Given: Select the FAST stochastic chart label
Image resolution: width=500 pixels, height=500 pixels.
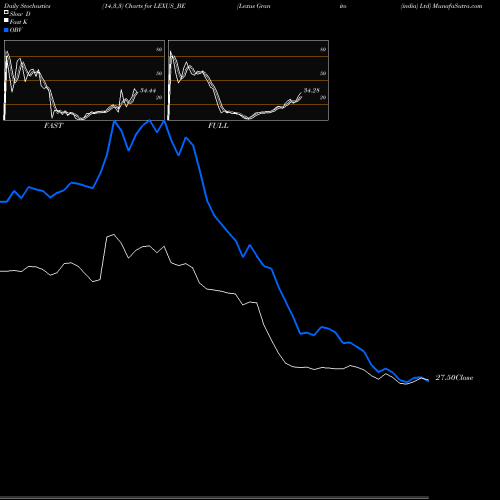Looking at the screenshot, I should point(54,126).
